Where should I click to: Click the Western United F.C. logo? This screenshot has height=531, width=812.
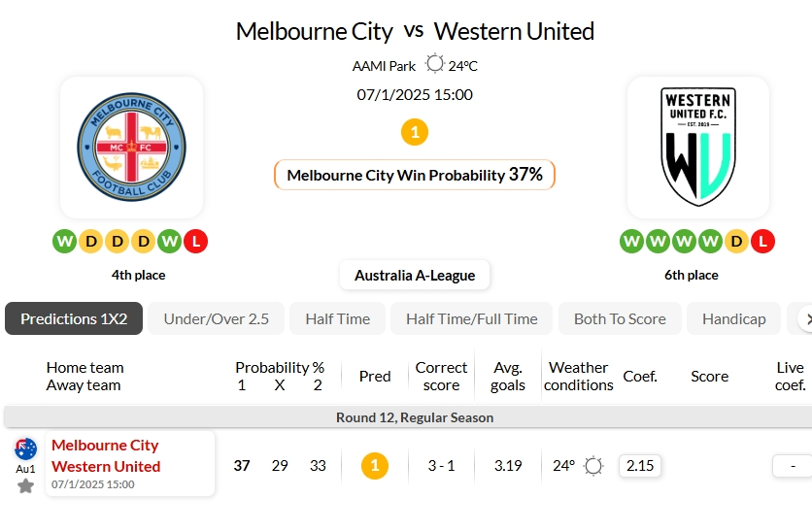tap(697, 147)
